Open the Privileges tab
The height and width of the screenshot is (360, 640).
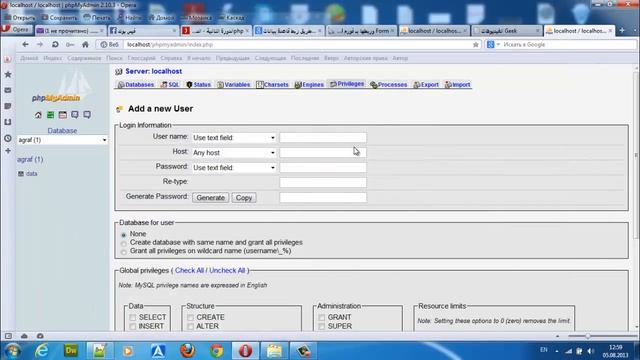(x=347, y=84)
